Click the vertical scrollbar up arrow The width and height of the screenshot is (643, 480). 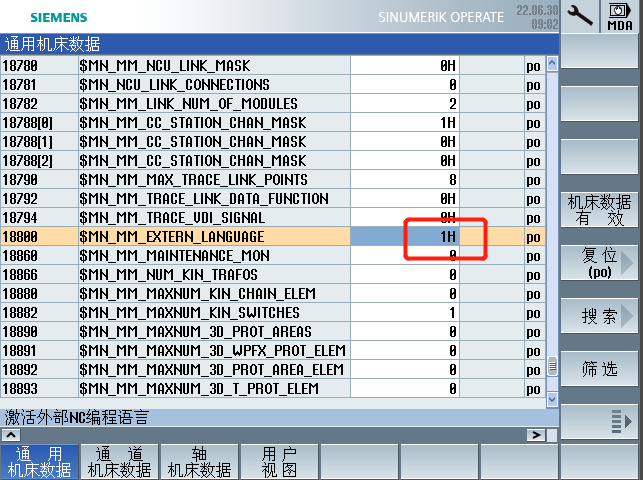(551, 64)
